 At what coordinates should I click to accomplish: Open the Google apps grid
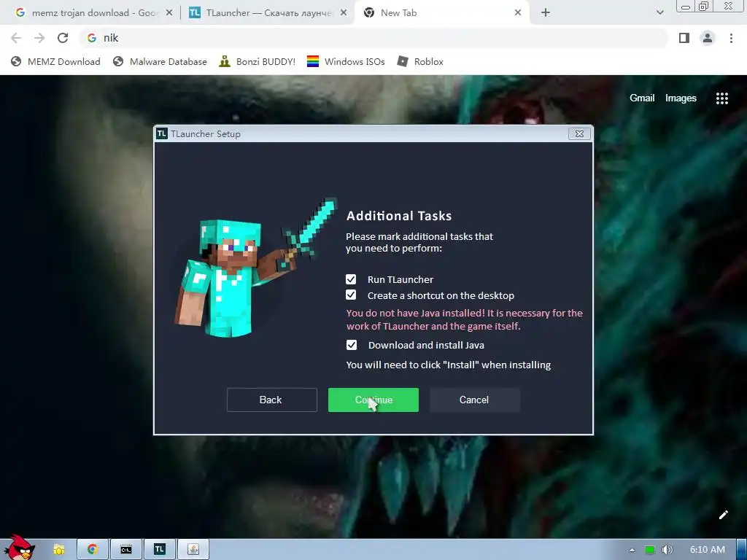722,98
